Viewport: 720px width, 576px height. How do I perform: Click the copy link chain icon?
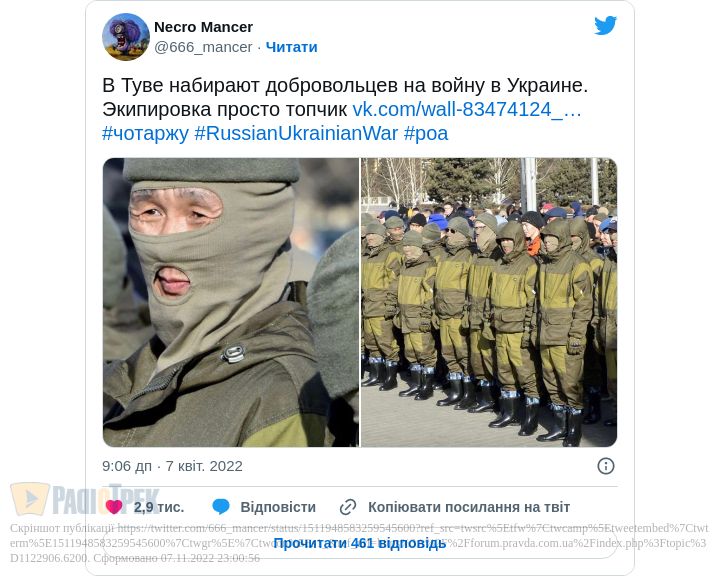point(348,507)
